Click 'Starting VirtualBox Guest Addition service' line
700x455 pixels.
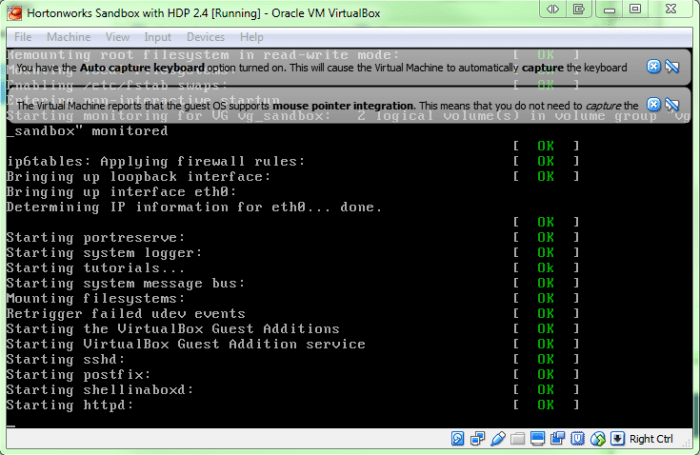(x=186, y=344)
